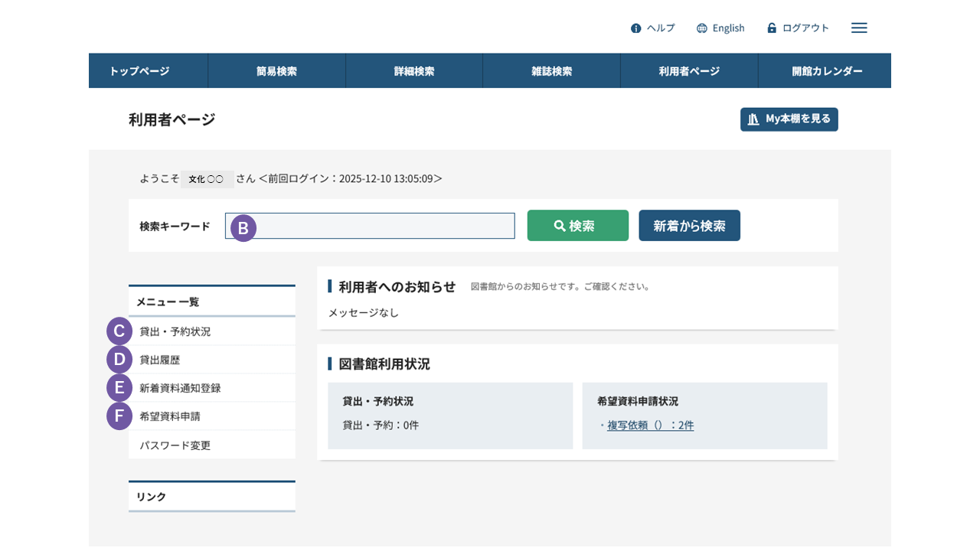
Task: Go to トップページ tab
Action: pyautogui.click(x=139, y=71)
